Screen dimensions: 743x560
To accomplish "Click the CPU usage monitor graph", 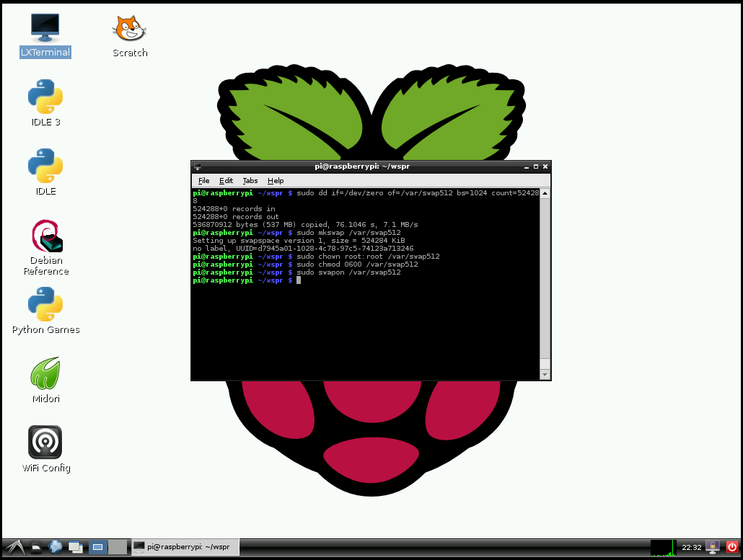I will tap(663, 548).
